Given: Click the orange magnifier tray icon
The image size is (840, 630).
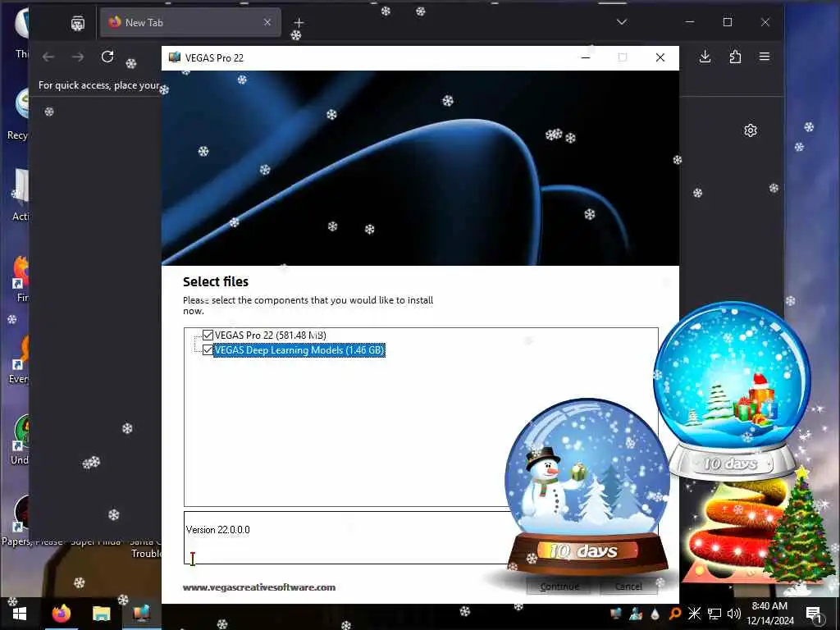Looking at the screenshot, I should pyautogui.click(x=675, y=614).
